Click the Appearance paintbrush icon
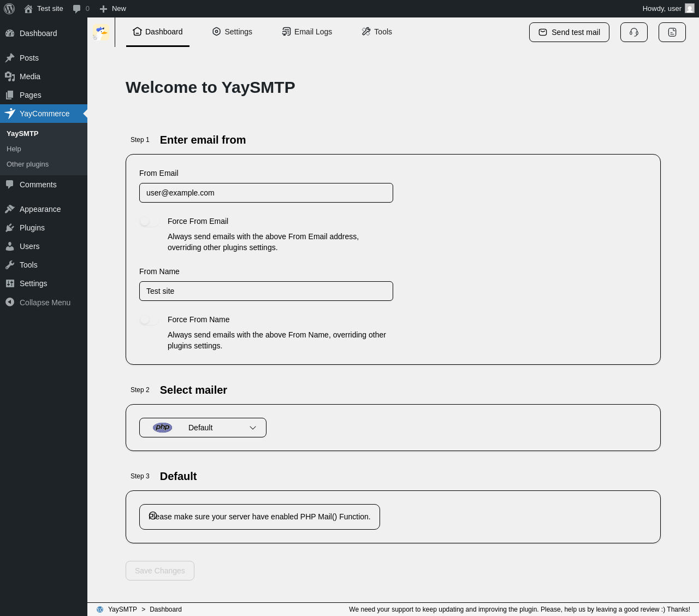699x616 pixels. [x=10, y=209]
